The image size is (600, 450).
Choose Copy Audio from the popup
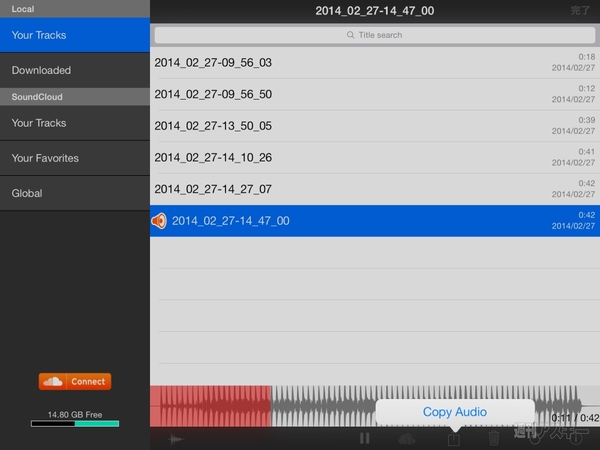click(455, 412)
